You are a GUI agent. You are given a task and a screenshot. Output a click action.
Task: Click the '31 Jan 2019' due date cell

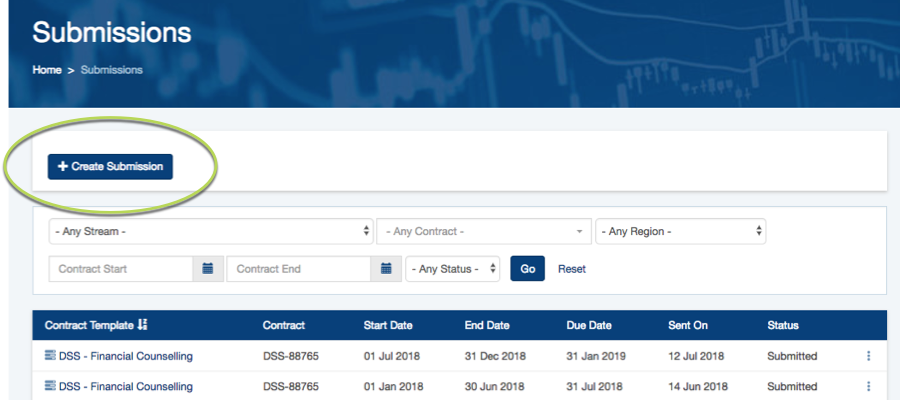pyautogui.click(x=596, y=356)
